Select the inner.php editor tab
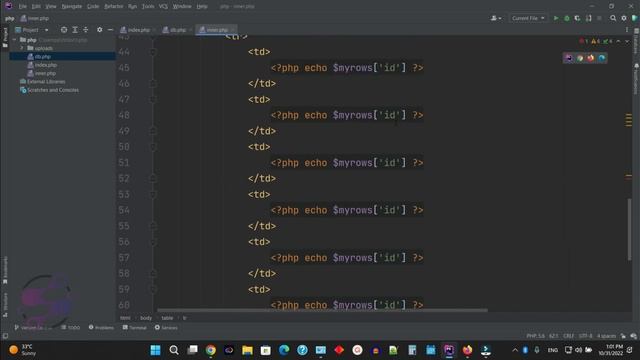 coord(216,30)
